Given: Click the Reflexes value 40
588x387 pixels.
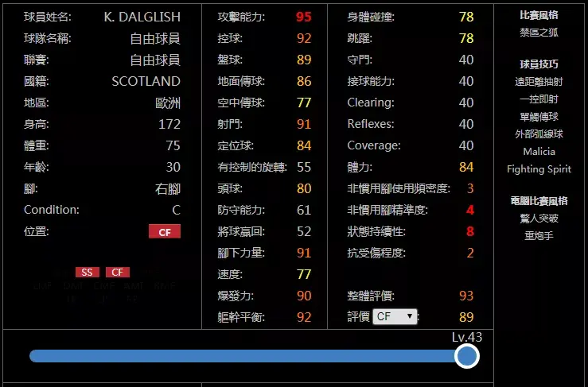Looking at the screenshot, I should point(466,125).
